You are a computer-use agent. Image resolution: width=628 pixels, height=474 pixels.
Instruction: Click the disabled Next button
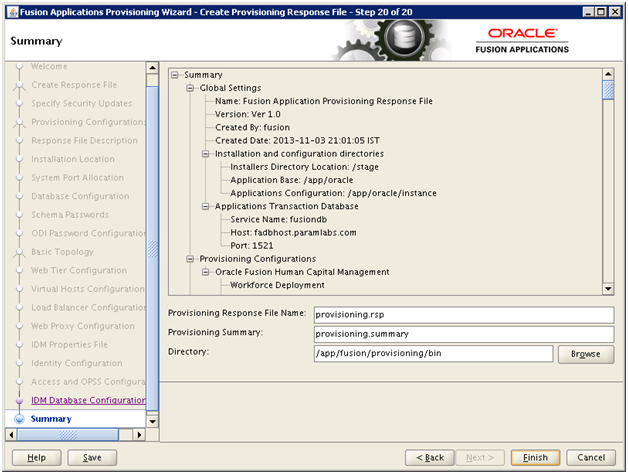point(480,458)
